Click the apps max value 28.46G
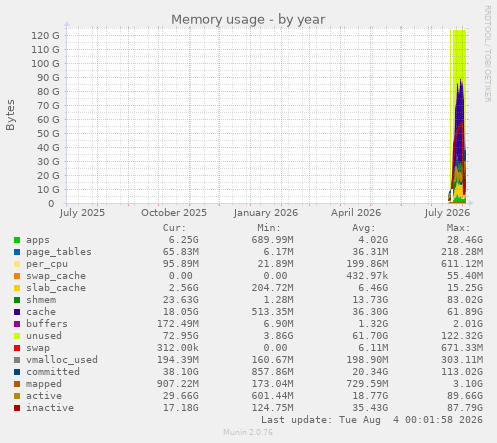 click(465, 240)
